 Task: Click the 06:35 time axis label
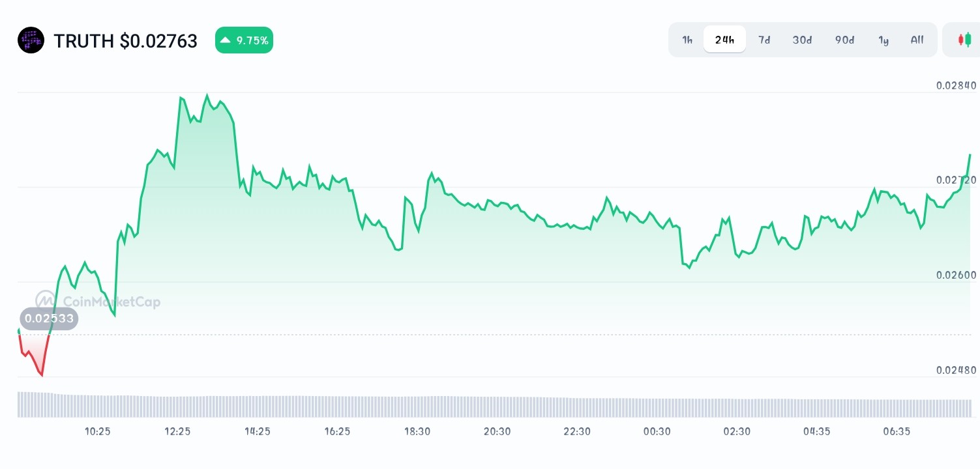pyautogui.click(x=897, y=431)
